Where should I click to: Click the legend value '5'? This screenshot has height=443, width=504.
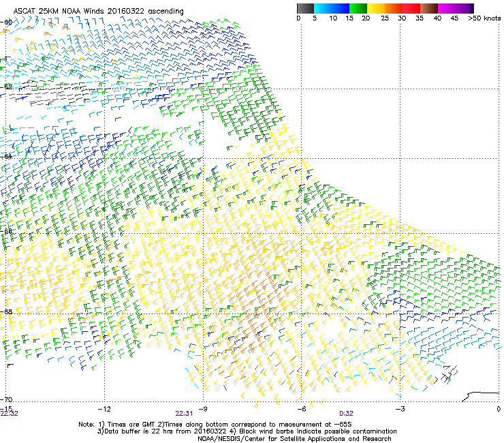[x=315, y=18]
